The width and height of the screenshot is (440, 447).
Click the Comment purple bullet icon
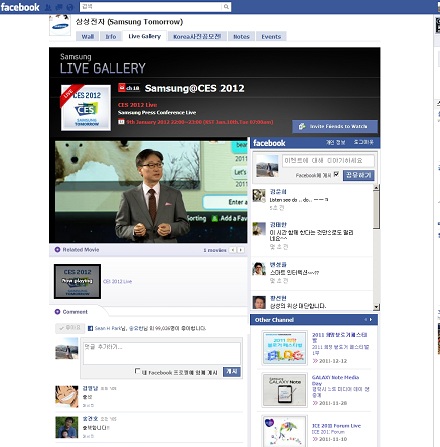click(x=57, y=312)
